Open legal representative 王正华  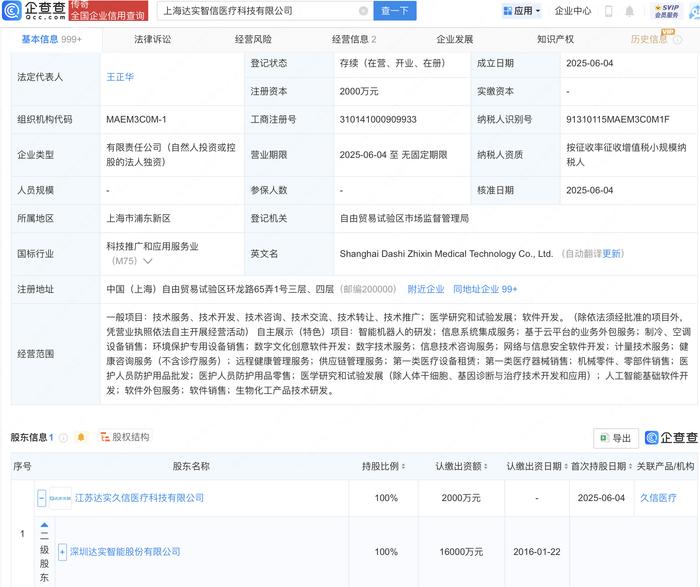(120, 77)
